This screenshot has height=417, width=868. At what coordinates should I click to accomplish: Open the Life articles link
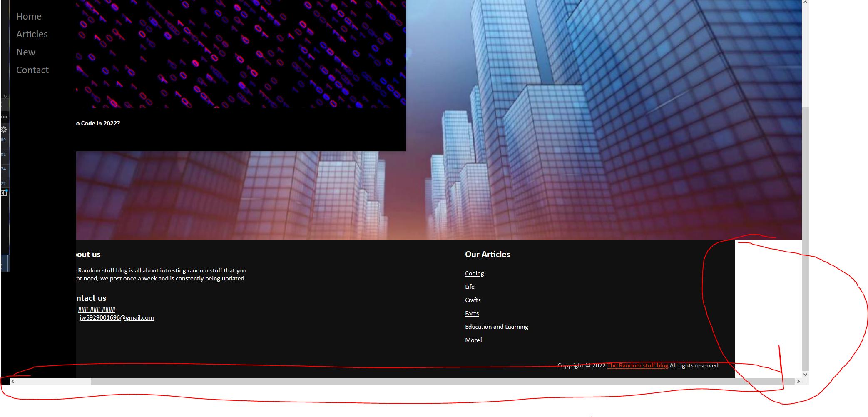pos(470,287)
